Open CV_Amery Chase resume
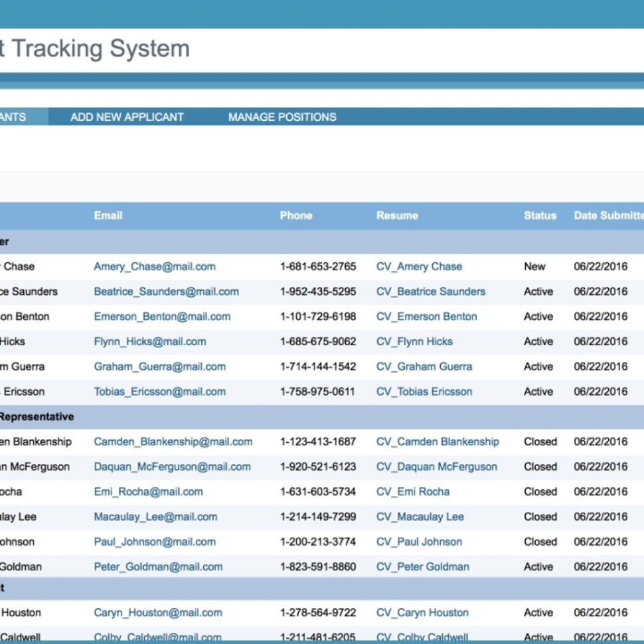The width and height of the screenshot is (644, 644). pyautogui.click(x=419, y=266)
